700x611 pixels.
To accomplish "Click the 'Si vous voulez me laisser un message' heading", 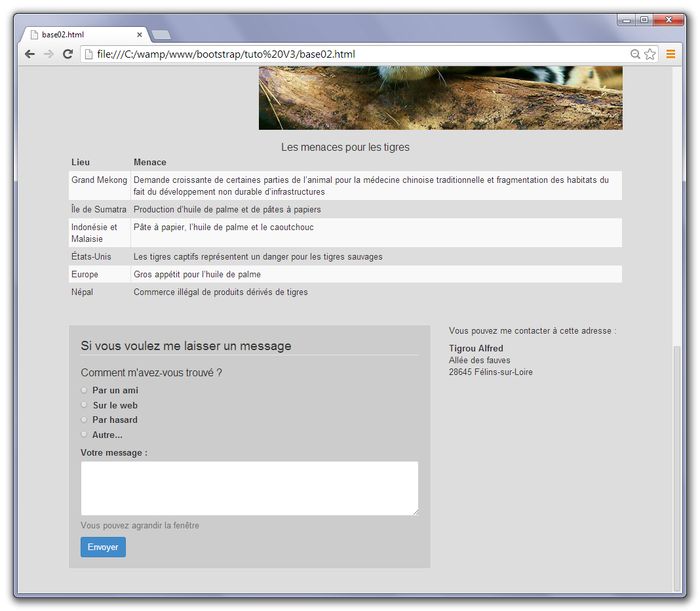I will 186,346.
